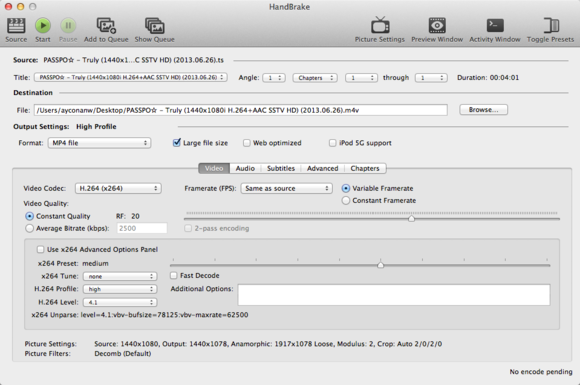This screenshot has width=580, height=385.
Task: Switch to the Advanced tab
Action: click(323, 168)
